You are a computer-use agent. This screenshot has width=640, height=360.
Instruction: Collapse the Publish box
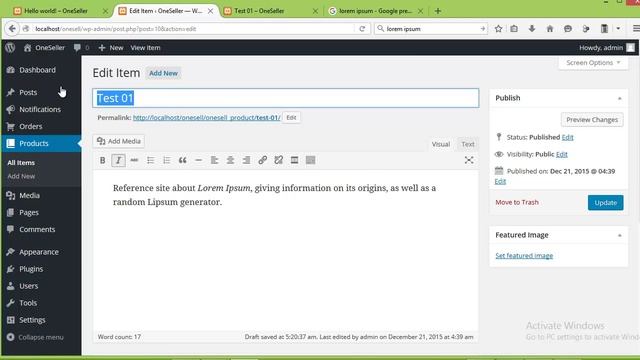point(620,98)
